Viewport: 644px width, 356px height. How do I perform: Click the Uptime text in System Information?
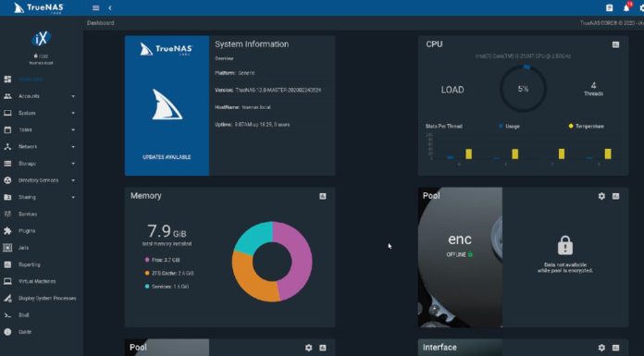253,125
